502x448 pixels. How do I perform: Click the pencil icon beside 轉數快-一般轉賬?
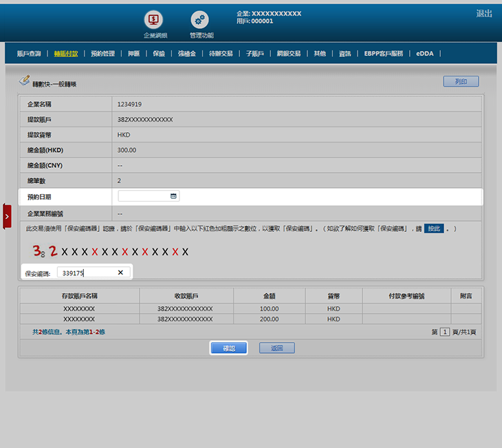[x=24, y=81]
